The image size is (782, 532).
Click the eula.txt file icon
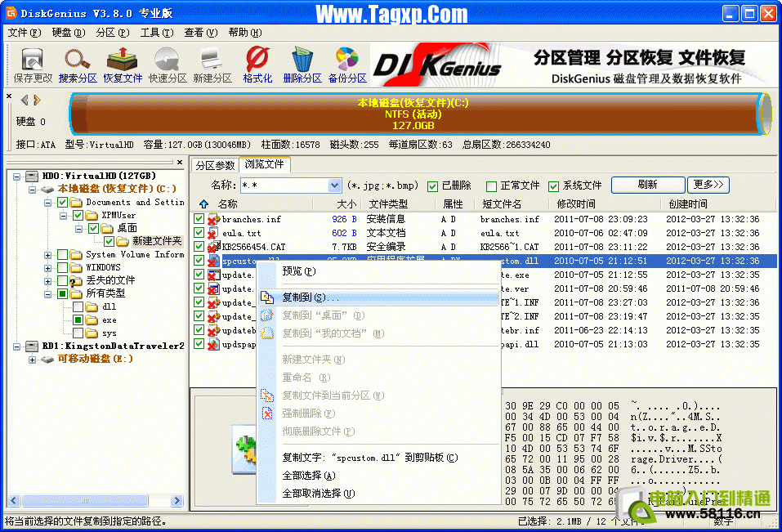click(x=213, y=233)
